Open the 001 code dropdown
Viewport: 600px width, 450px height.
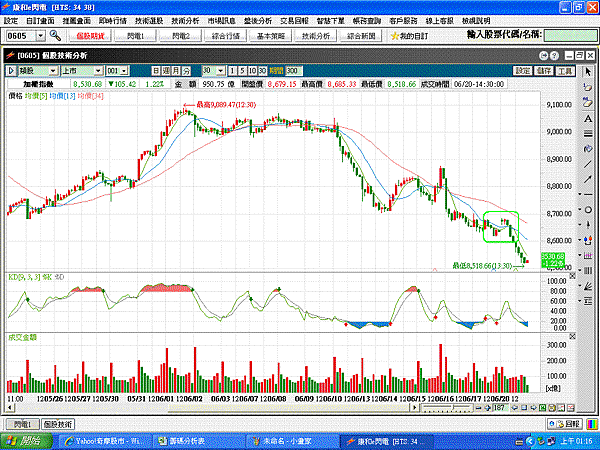[x=124, y=71]
